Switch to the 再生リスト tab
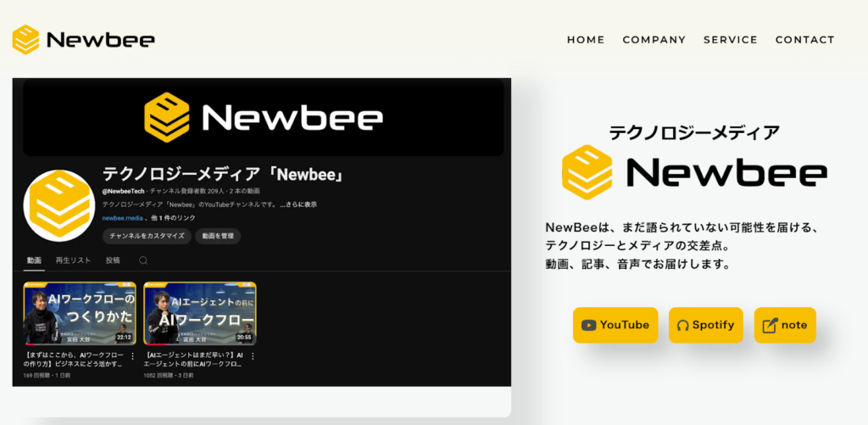Image resolution: width=868 pixels, height=425 pixels. pyautogui.click(x=73, y=260)
